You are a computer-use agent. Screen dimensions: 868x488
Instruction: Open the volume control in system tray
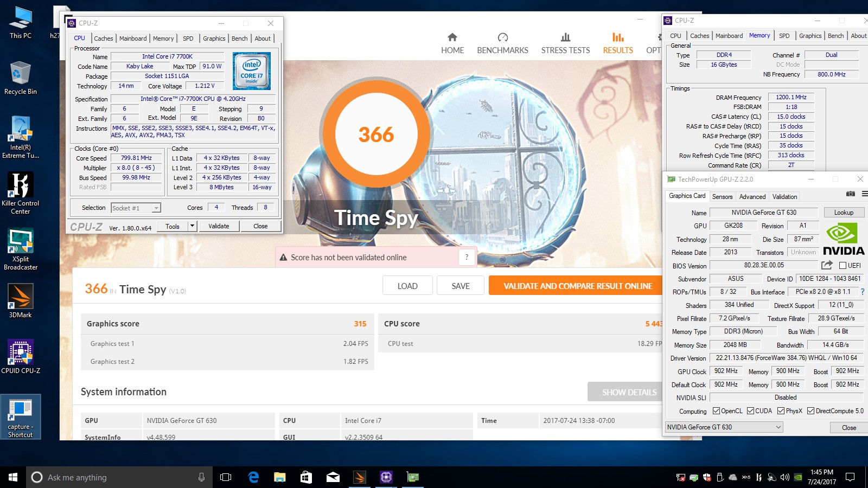click(x=784, y=477)
